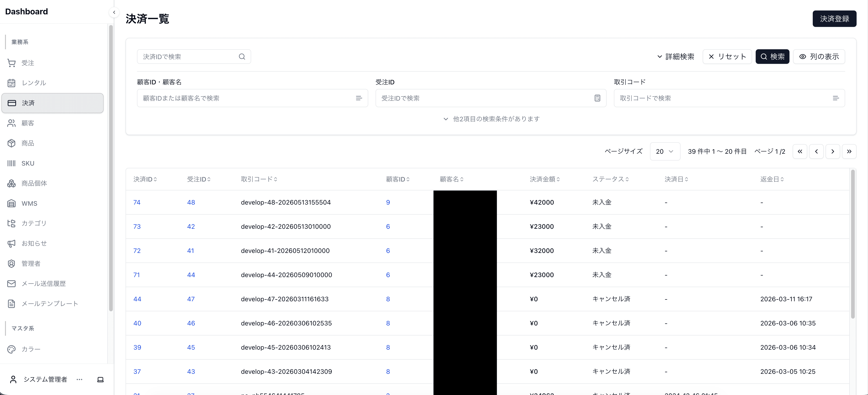This screenshot has height=395, width=868.
Task: Click the 決済登録 button
Action: (x=834, y=19)
